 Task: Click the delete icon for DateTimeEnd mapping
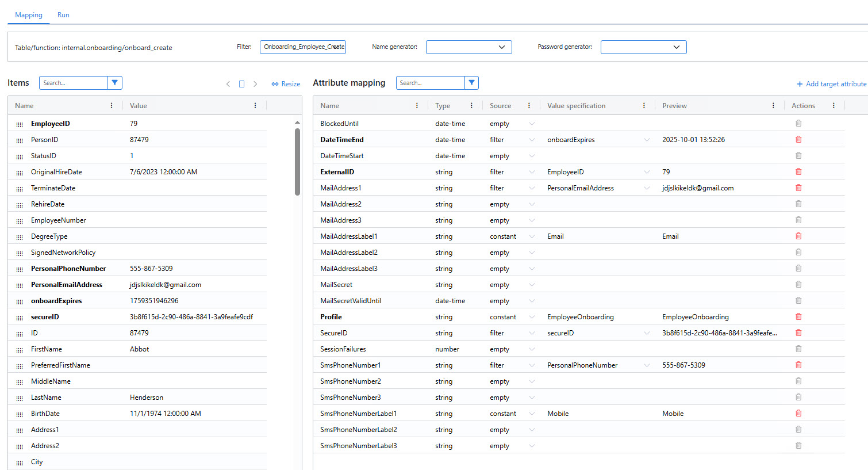coord(798,139)
